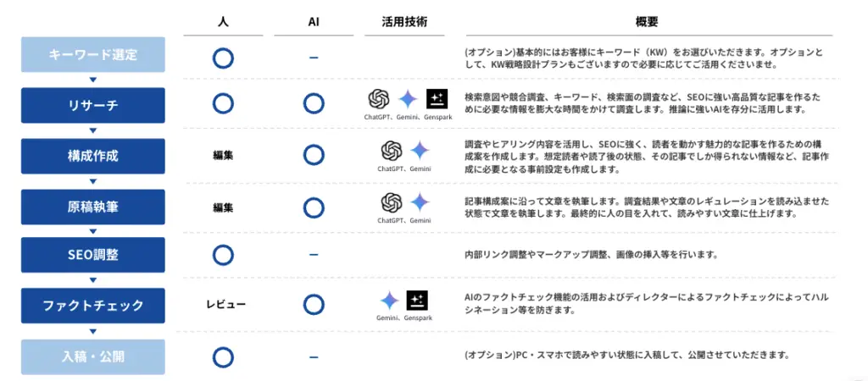The height and width of the screenshot is (381, 868).
Task: Click the ChatGPT icon in the 原稿執筆 row
Action: tap(391, 202)
